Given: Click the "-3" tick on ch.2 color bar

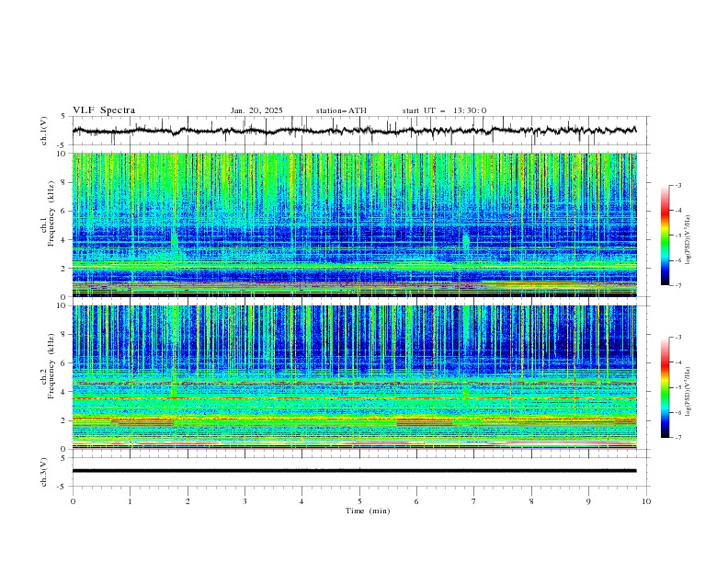Looking at the screenshot, I should click(678, 338).
